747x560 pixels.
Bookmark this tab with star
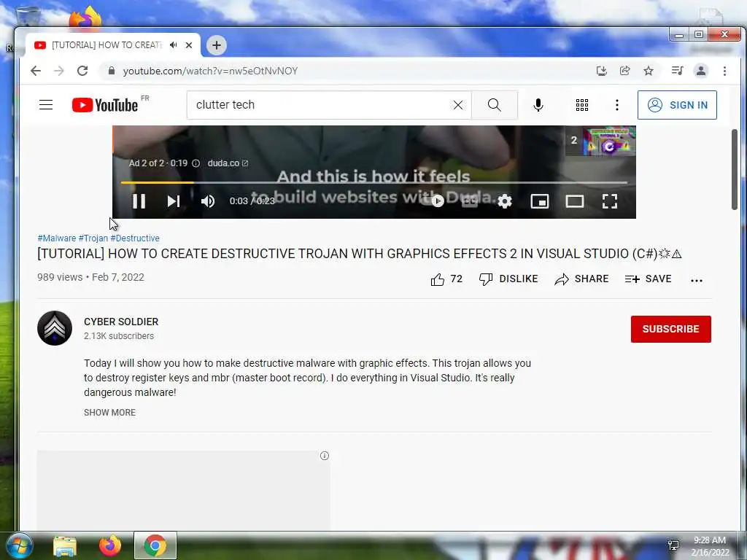(649, 71)
